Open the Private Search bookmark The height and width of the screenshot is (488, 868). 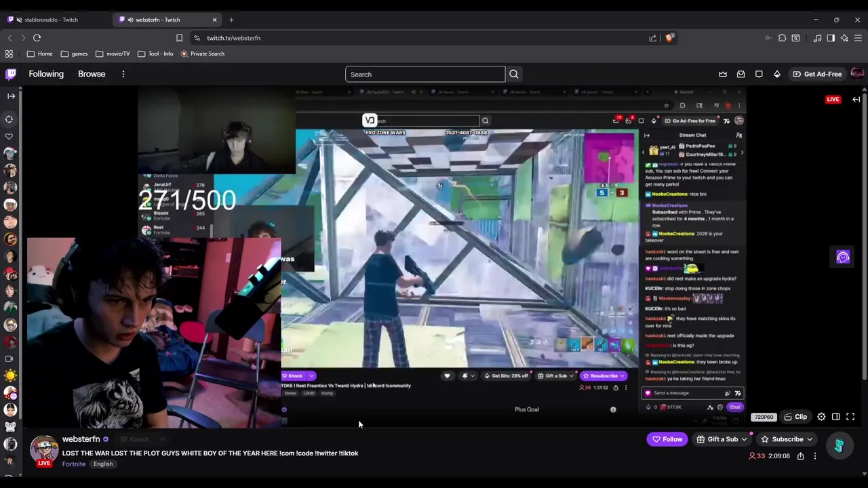[x=203, y=54]
